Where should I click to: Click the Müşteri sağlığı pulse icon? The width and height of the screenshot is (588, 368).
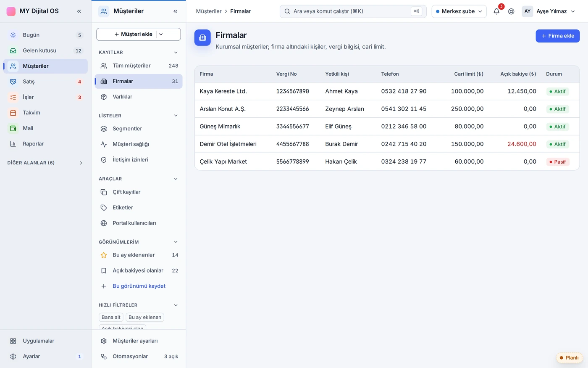point(104,144)
